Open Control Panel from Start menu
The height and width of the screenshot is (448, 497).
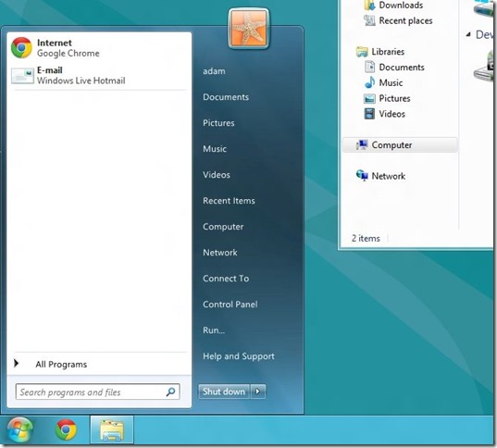pos(230,305)
